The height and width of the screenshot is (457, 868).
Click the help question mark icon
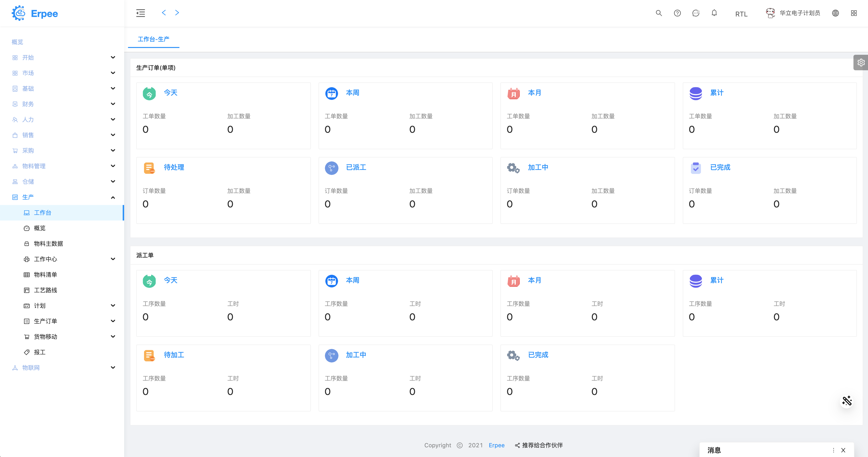pos(677,13)
